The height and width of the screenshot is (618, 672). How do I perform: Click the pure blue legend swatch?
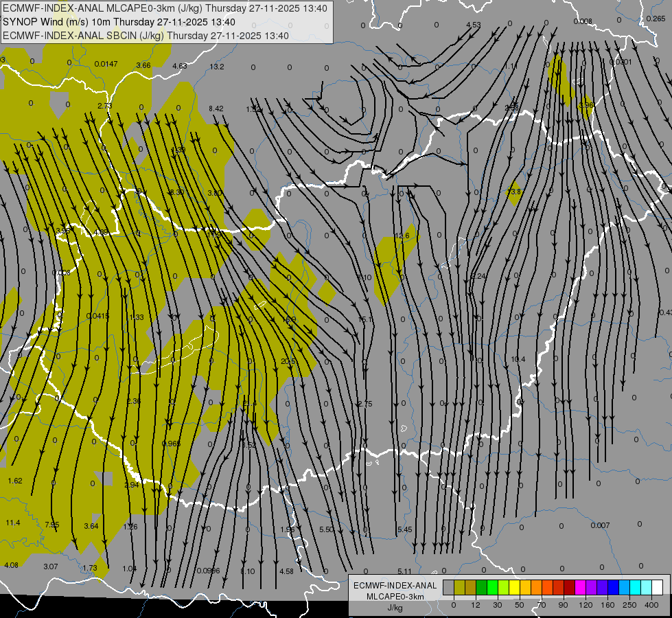(613, 588)
